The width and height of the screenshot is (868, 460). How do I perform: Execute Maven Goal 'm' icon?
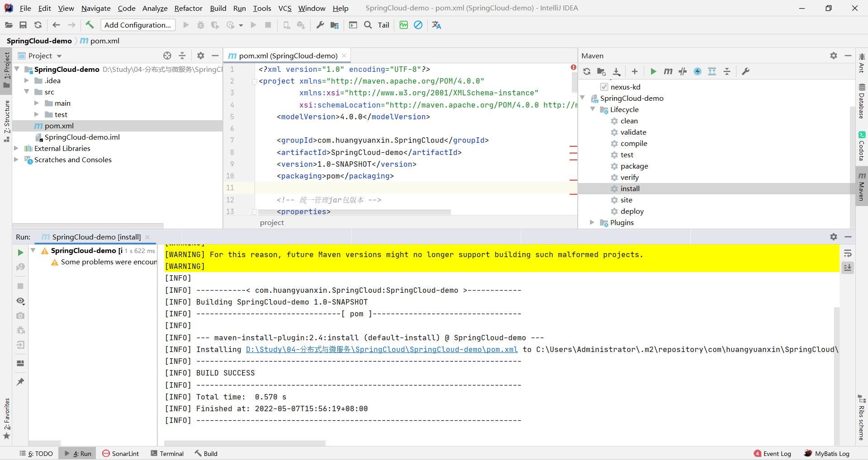coord(668,71)
